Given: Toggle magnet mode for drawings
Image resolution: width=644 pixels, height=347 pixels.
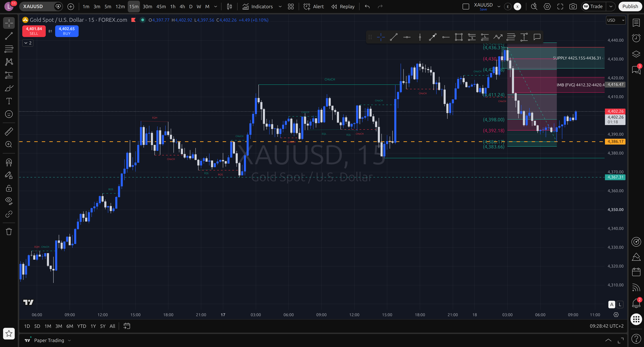Looking at the screenshot, I should coord(9,162).
